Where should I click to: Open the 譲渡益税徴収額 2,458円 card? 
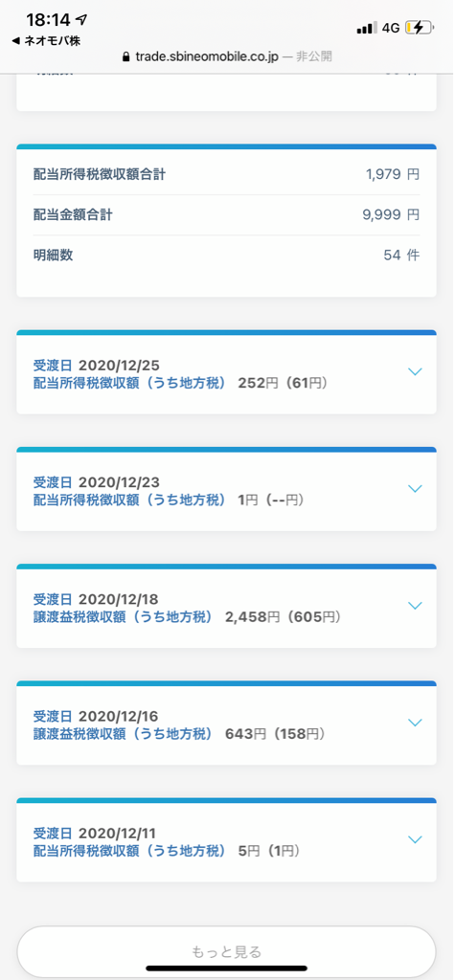[226, 608]
